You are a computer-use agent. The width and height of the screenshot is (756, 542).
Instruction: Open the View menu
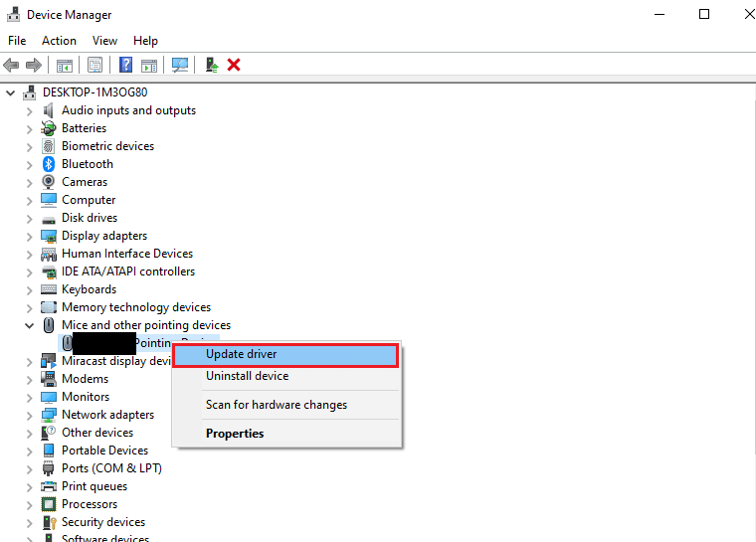click(x=104, y=41)
